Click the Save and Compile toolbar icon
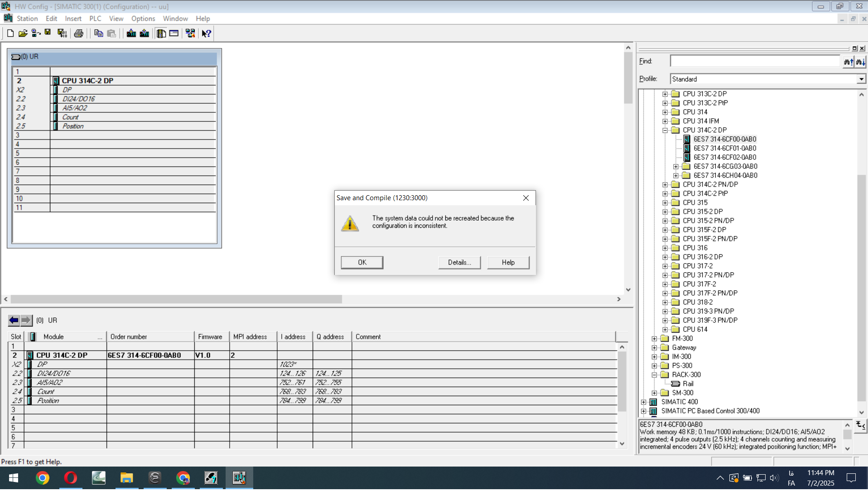 [x=62, y=34]
